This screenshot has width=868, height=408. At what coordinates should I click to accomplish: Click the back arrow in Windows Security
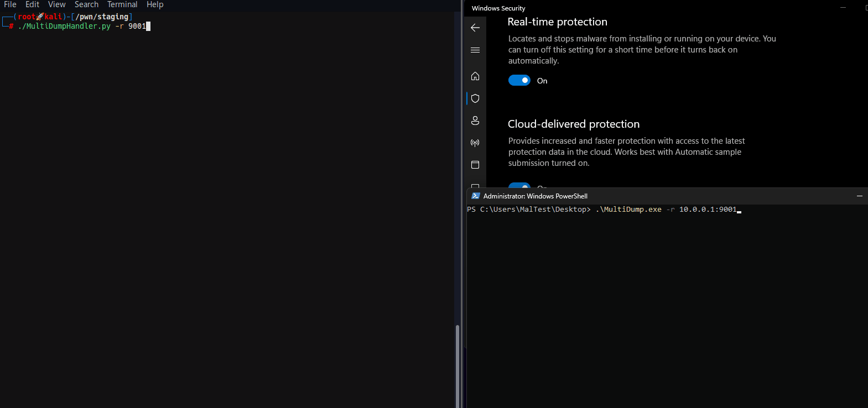[x=475, y=28]
